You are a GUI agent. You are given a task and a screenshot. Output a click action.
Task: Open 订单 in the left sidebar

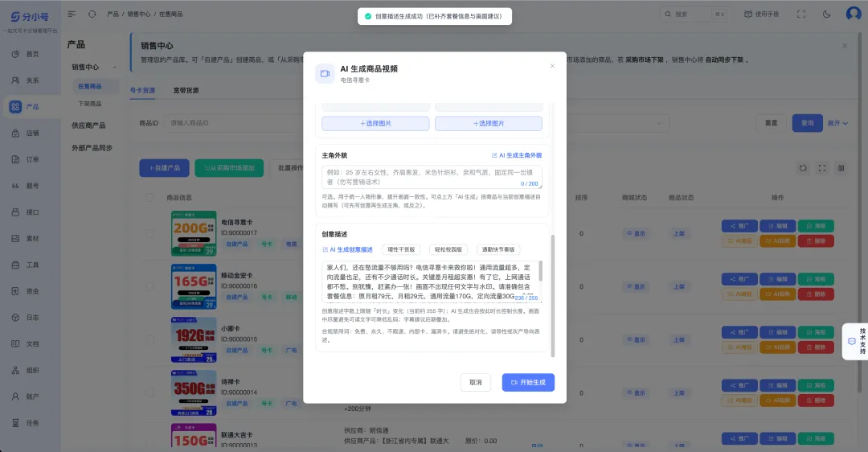click(26, 159)
